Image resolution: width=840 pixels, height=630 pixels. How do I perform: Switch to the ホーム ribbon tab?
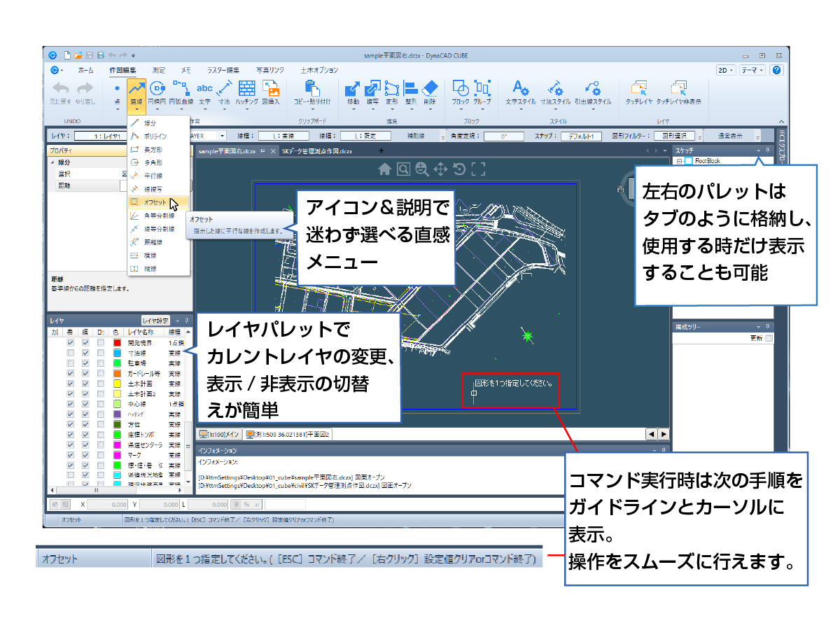click(x=85, y=70)
